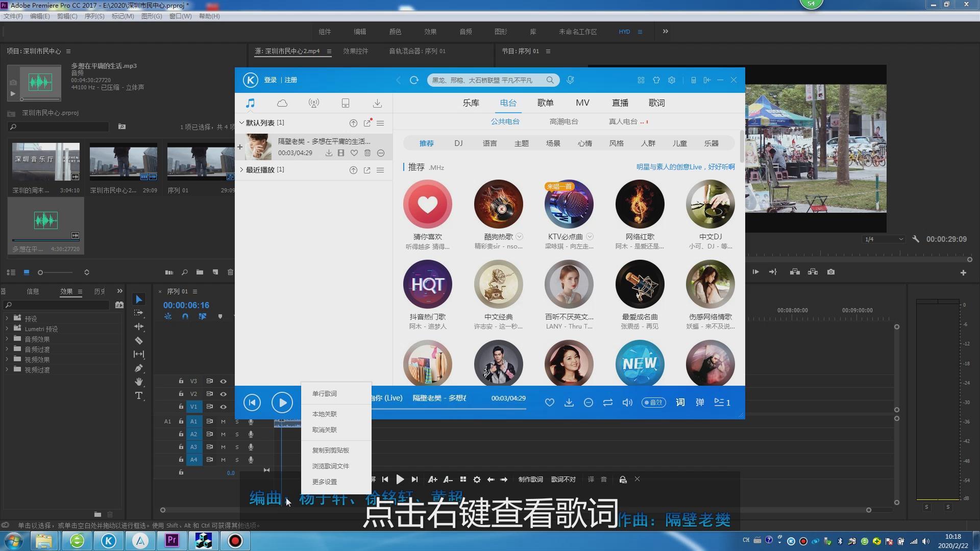Viewport: 980px width, 551px height.
Task: Click the KuGou radio page scrollbar
Action: pyautogui.click(x=742, y=147)
